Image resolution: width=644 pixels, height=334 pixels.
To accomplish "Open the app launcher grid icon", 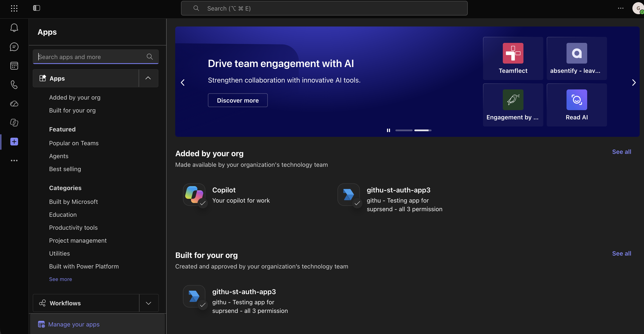I will coord(14,8).
